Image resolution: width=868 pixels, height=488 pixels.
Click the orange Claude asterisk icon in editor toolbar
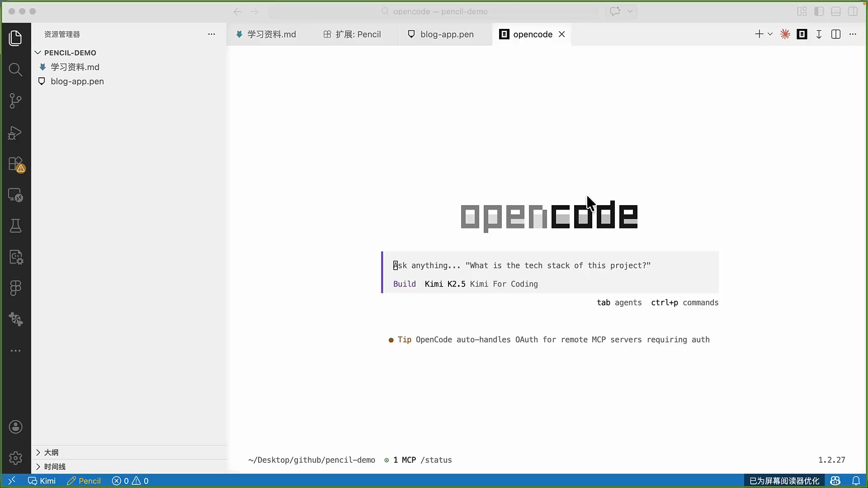[x=785, y=34]
